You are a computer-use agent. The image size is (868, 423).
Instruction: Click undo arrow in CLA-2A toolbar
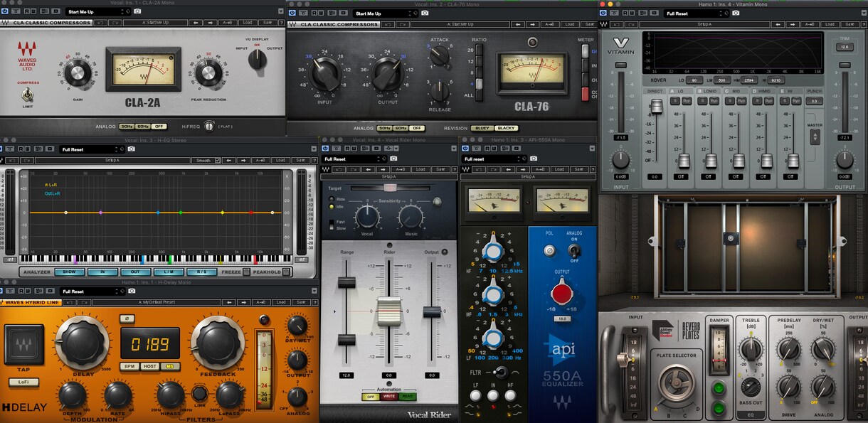coord(99,23)
